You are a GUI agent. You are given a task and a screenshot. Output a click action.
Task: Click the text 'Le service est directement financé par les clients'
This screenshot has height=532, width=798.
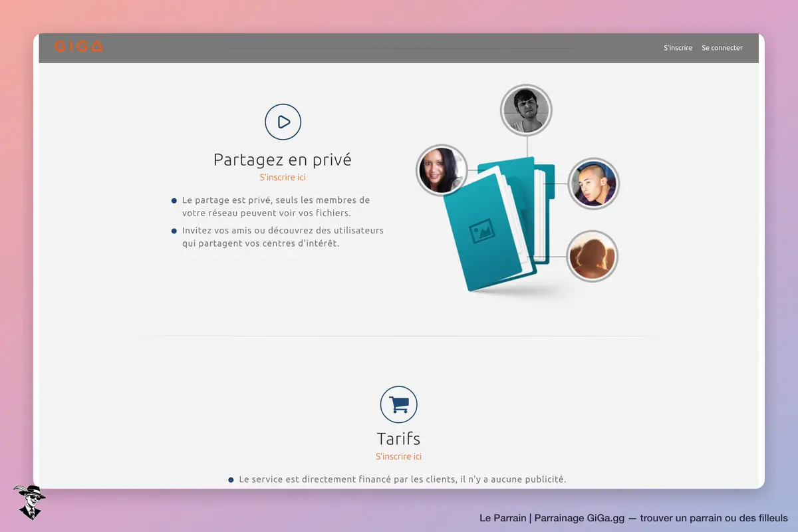pos(346,479)
